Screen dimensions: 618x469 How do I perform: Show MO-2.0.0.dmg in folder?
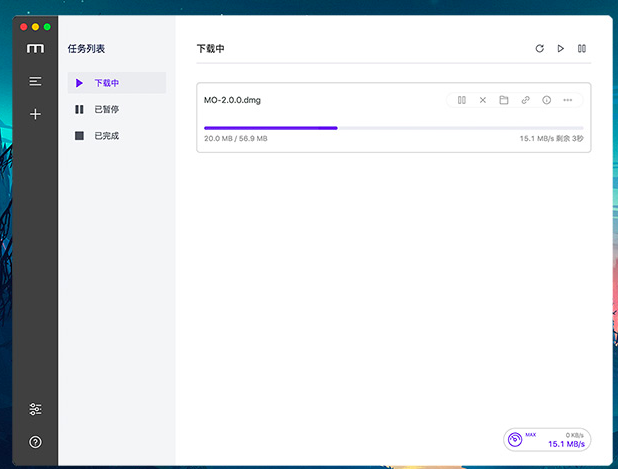pyautogui.click(x=504, y=100)
